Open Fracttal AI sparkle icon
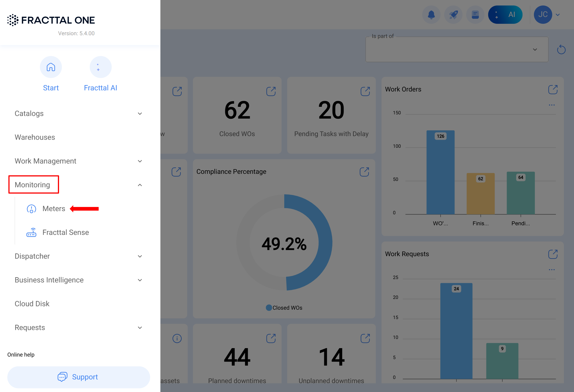 [100, 67]
